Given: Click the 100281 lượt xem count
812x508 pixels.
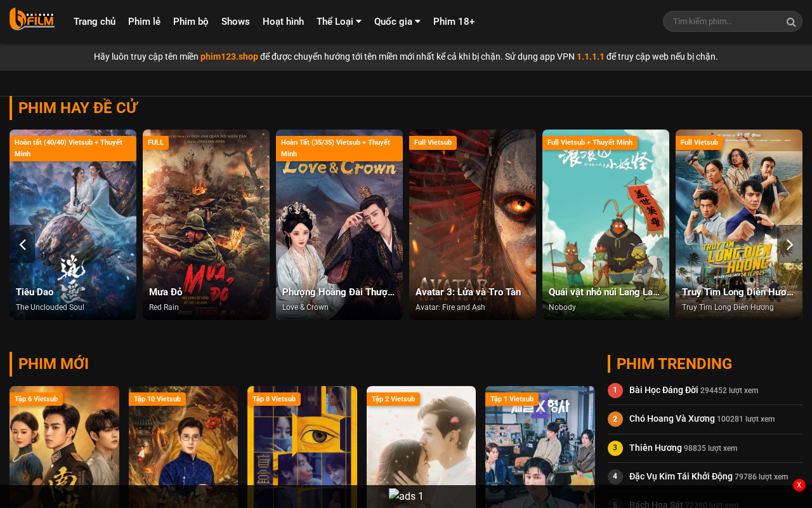Looking at the screenshot, I should click(746, 419).
